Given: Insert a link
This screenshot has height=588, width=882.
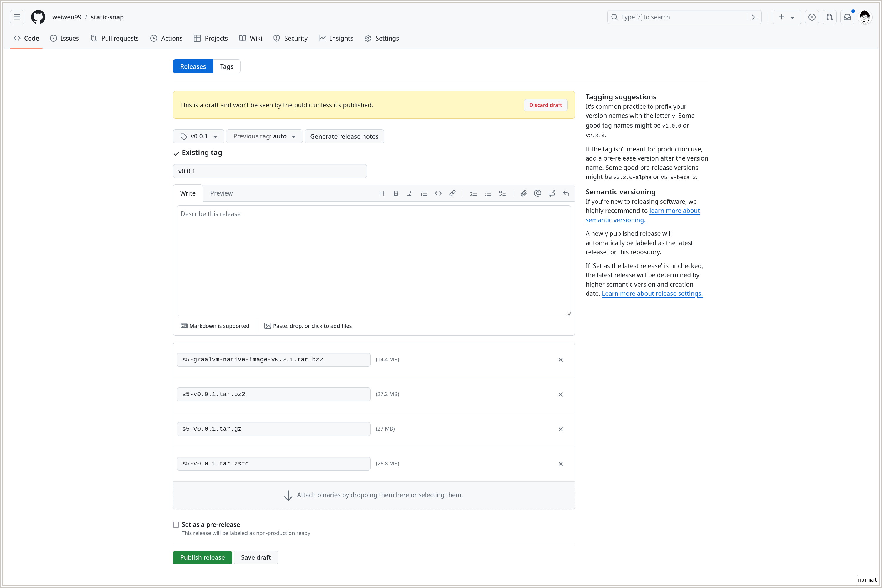Looking at the screenshot, I should 453,193.
